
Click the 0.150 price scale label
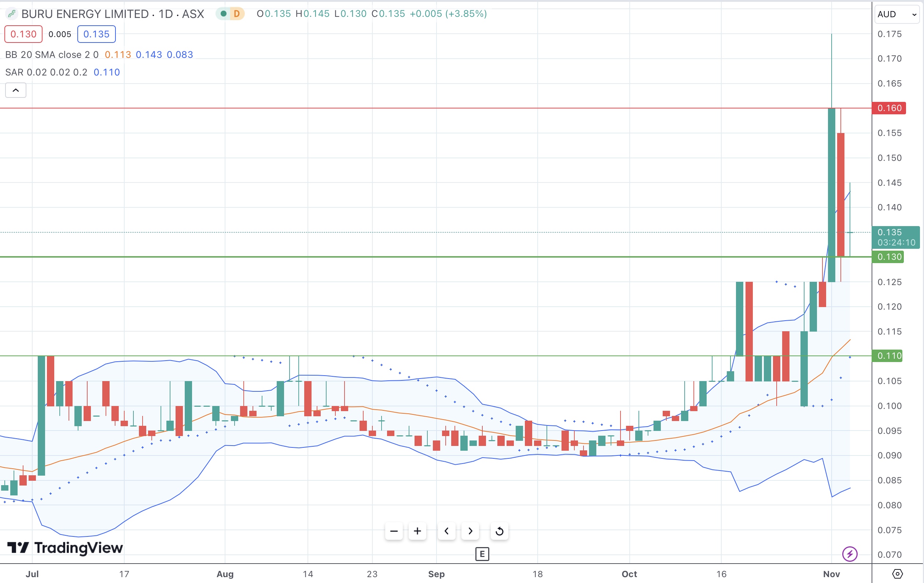[890, 158]
